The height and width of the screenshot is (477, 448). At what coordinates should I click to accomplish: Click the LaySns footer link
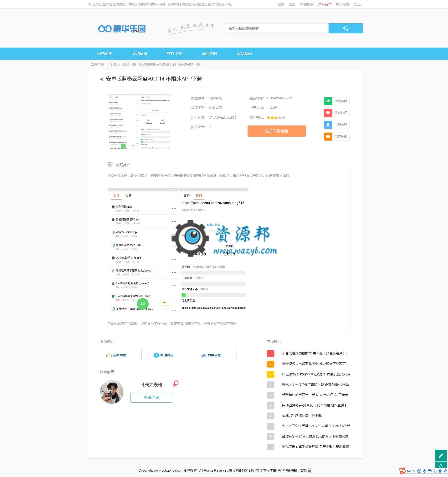pyautogui.click(x=282, y=470)
